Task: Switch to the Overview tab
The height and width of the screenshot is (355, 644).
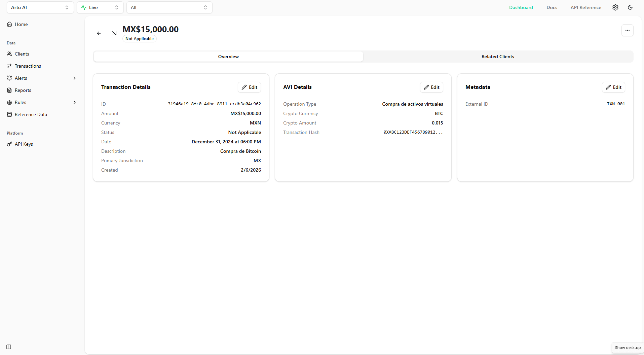Action: point(228,57)
